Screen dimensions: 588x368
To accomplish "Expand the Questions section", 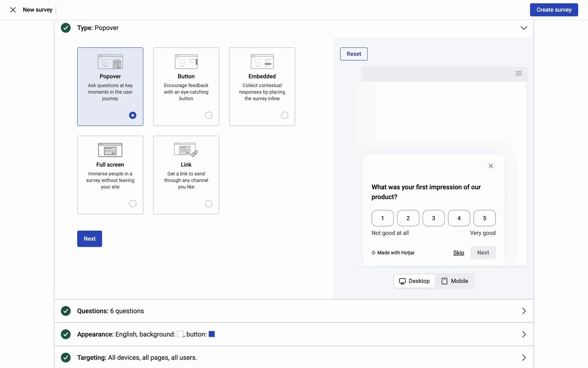I will 524,311.
